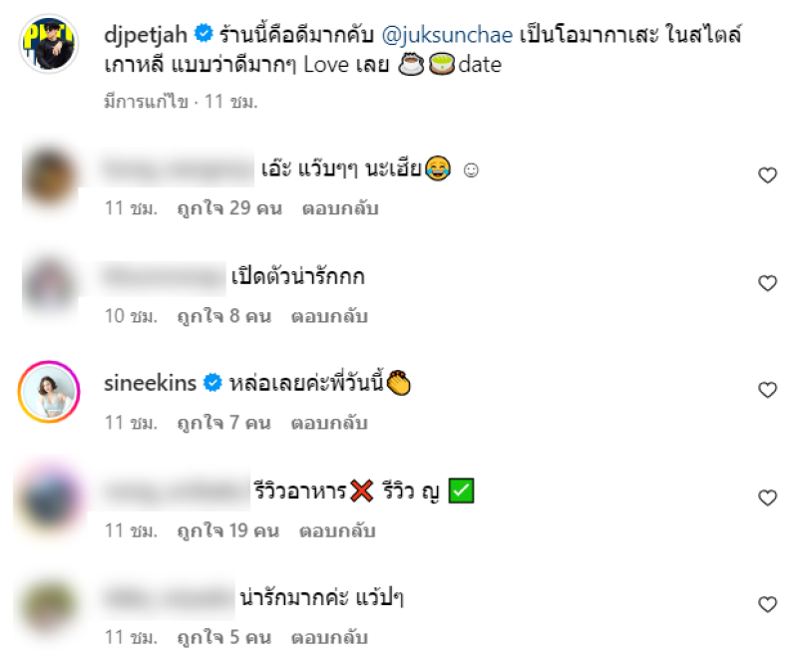
Task: Like the comment "เอ๊ะ แว๊บๆๆ นะเฮีย"
Action: coord(767,175)
